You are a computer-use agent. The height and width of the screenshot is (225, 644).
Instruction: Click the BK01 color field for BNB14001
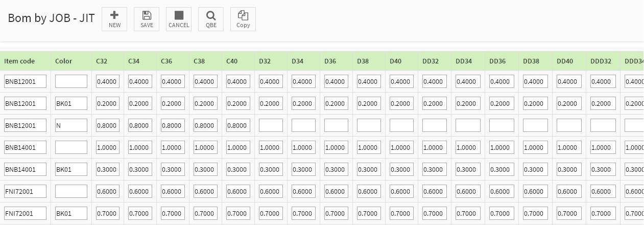(x=71, y=169)
